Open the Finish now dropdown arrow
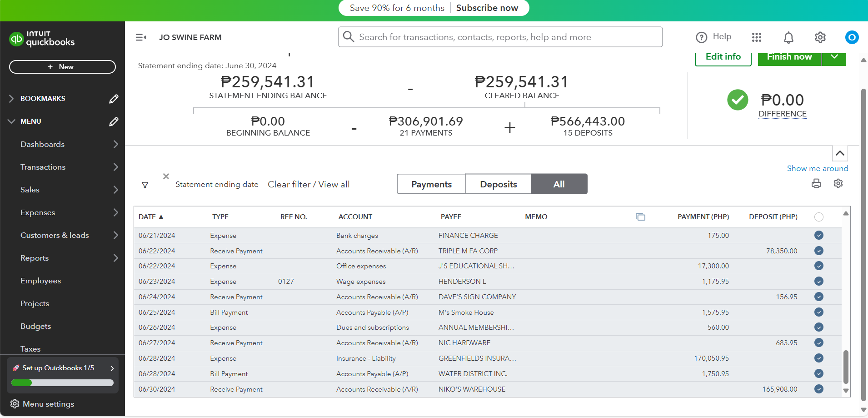The height and width of the screenshot is (418, 868). (x=834, y=57)
